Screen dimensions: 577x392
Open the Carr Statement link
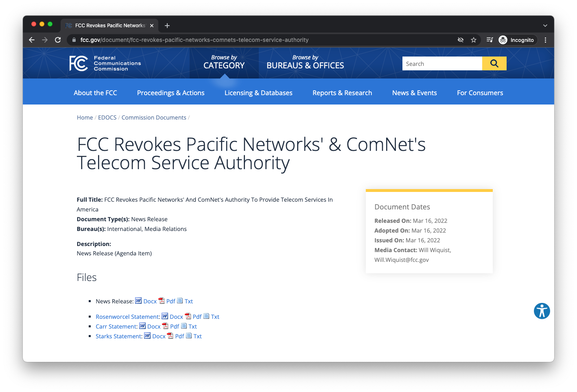coord(117,327)
